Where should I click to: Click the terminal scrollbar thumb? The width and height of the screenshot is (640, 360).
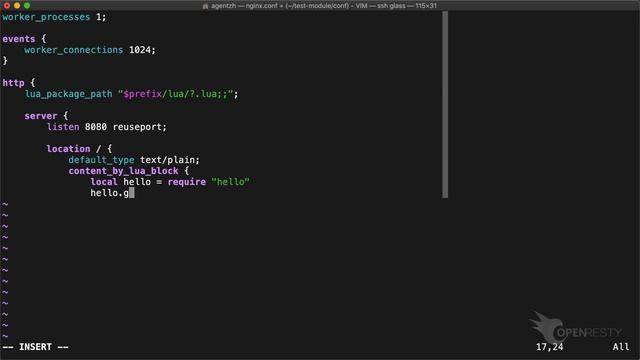(445, 104)
